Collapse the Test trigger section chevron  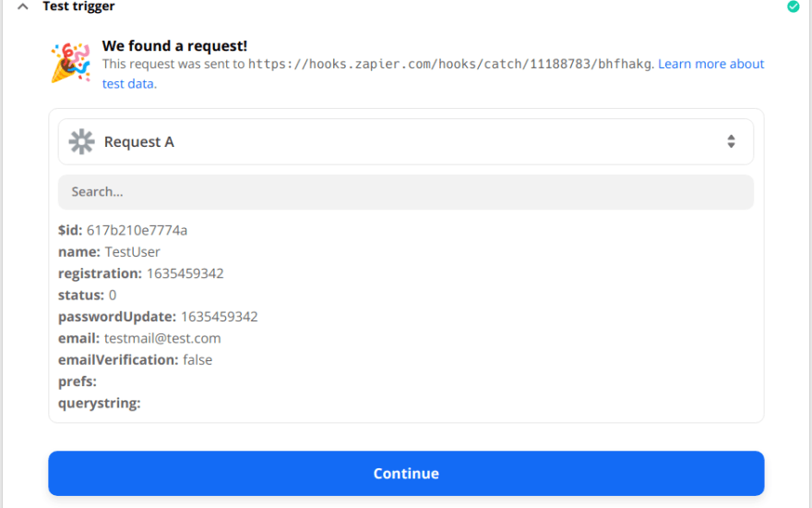point(23,6)
